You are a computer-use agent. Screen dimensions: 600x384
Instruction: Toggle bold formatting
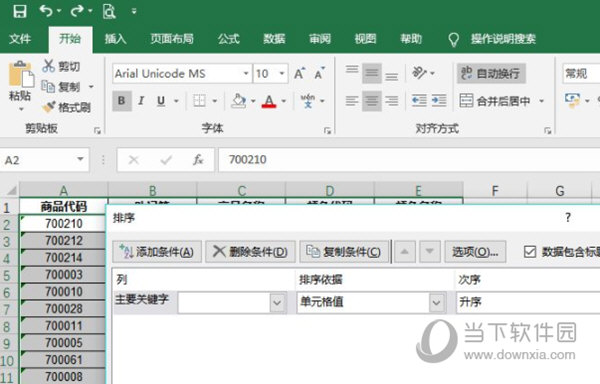tap(122, 101)
